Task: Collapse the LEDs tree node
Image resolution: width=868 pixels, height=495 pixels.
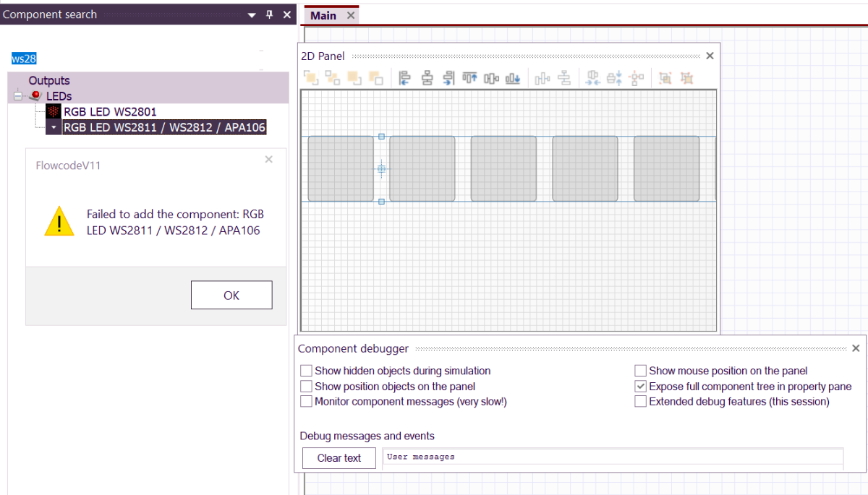Action: pos(18,96)
